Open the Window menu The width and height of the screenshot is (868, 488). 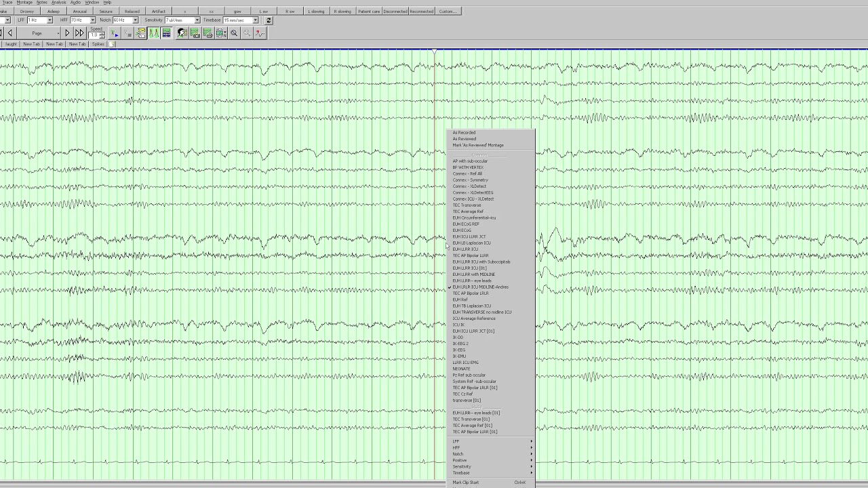(92, 3)
